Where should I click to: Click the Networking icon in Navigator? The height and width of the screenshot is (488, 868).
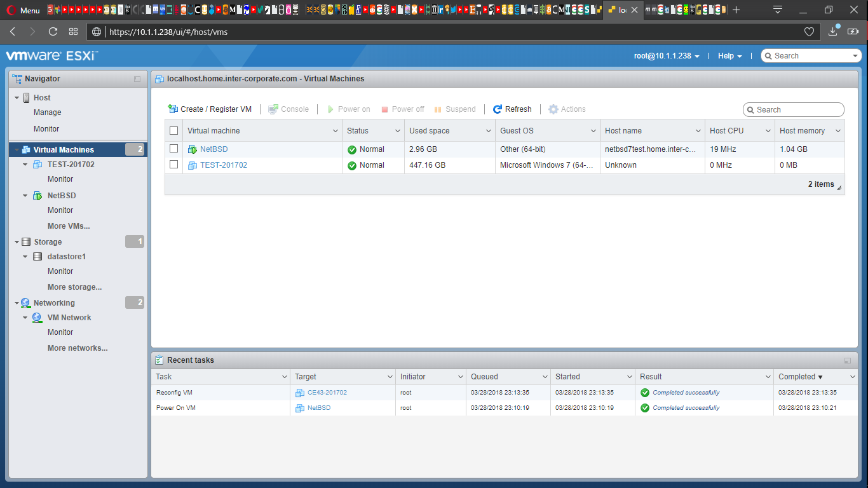[x=26, y=303]
